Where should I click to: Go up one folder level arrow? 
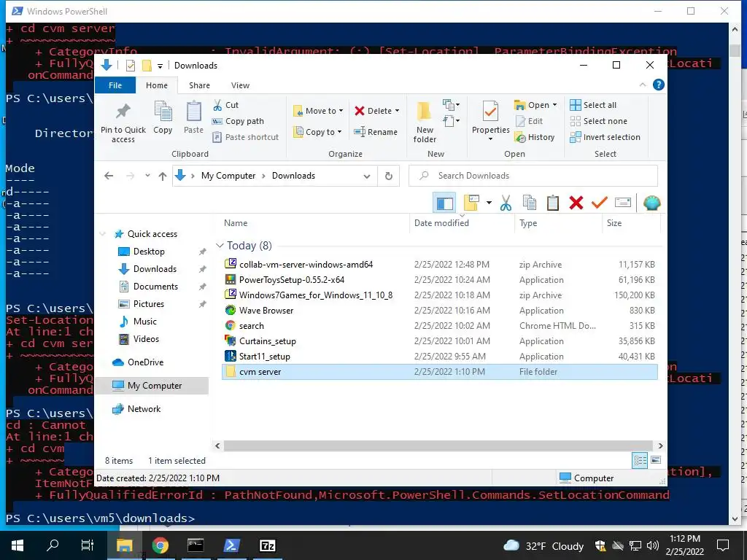(x=163, y=176)
